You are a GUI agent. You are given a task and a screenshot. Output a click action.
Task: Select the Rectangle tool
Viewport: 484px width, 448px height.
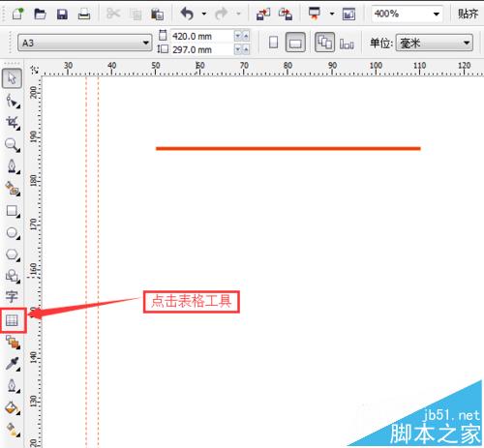point(13,211)
